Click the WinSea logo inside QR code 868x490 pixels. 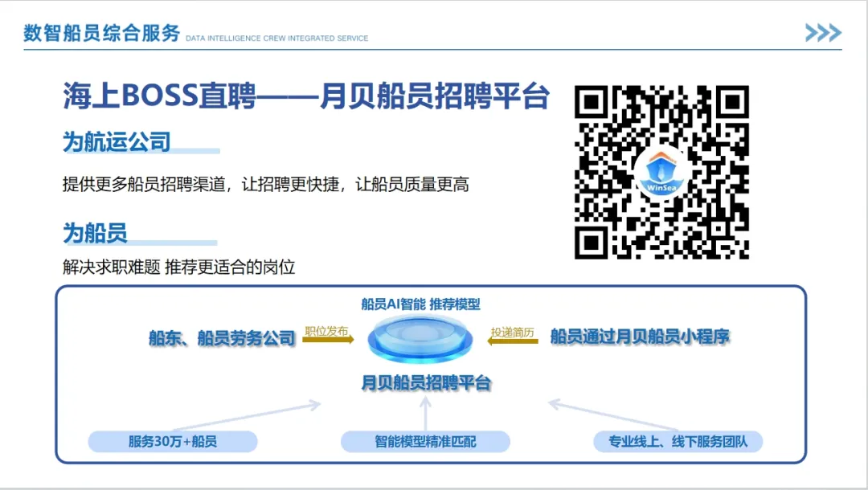point(661,173)
